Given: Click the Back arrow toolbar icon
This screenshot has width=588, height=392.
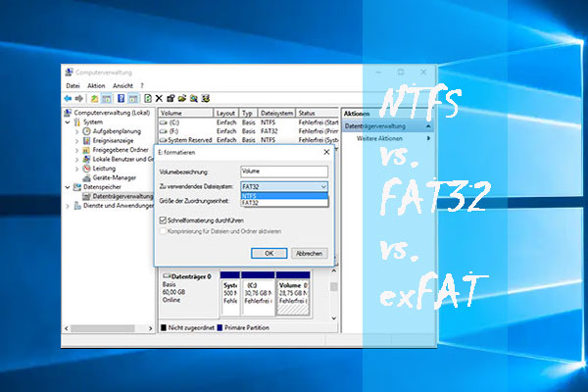Looking at the screenshot, I should [70, 98].
